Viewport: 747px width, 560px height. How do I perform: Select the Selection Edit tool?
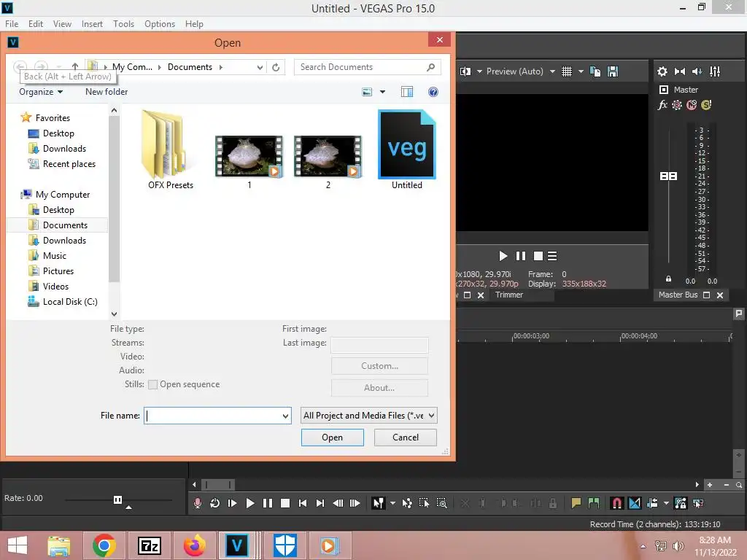coord(424,503)
